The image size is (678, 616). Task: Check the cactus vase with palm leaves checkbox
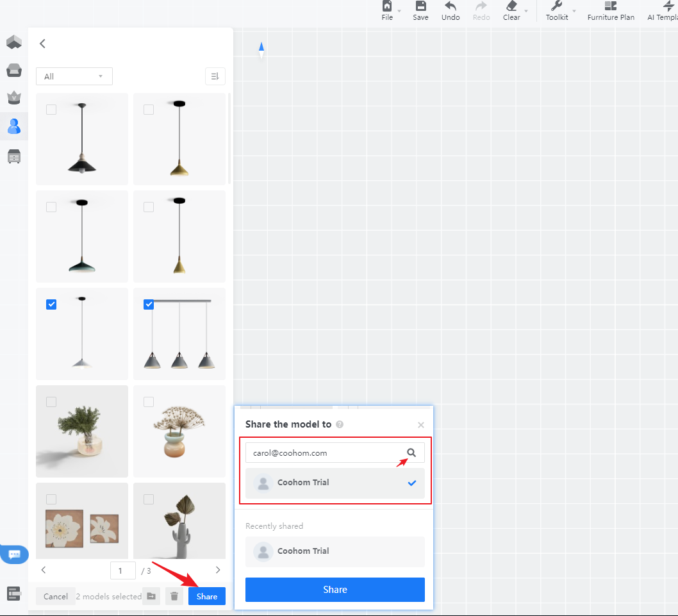[148, 499]
